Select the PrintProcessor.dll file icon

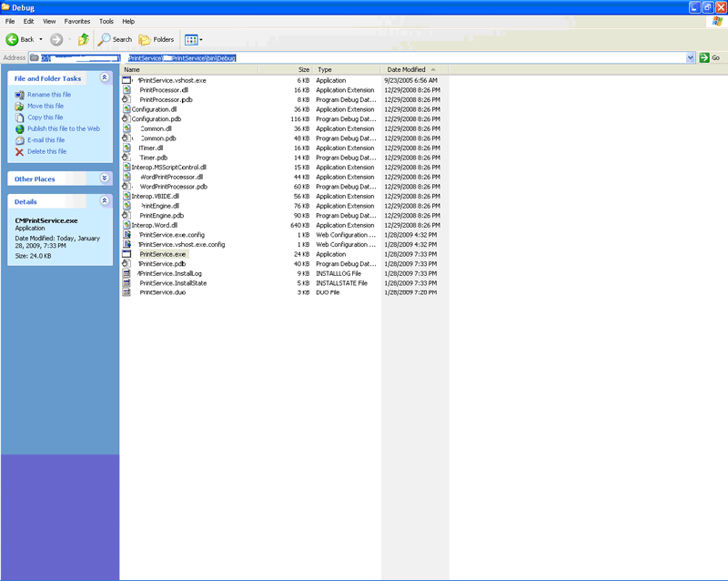click(126, 90)
